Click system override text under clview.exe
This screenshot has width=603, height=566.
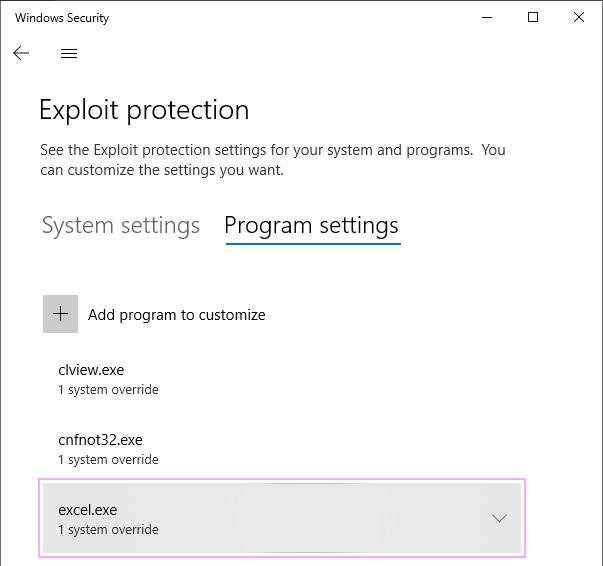point(108,390)
